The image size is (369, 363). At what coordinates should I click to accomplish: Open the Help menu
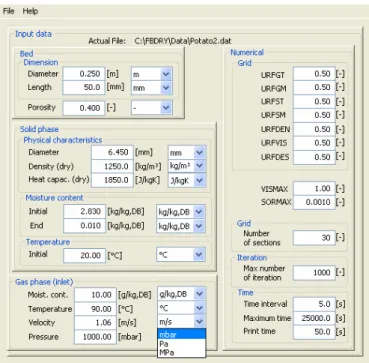(x=30, y=11)
